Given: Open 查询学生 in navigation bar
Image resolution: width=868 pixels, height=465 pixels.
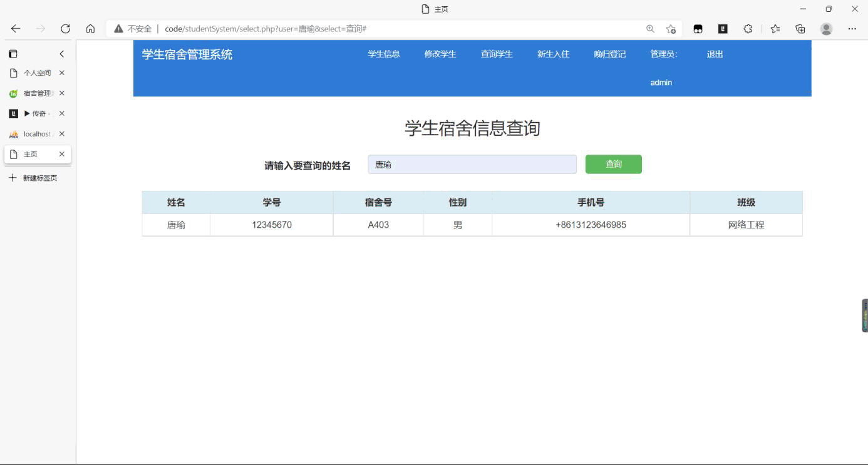Looking at the screenshot, I should [x=497, y=54].
